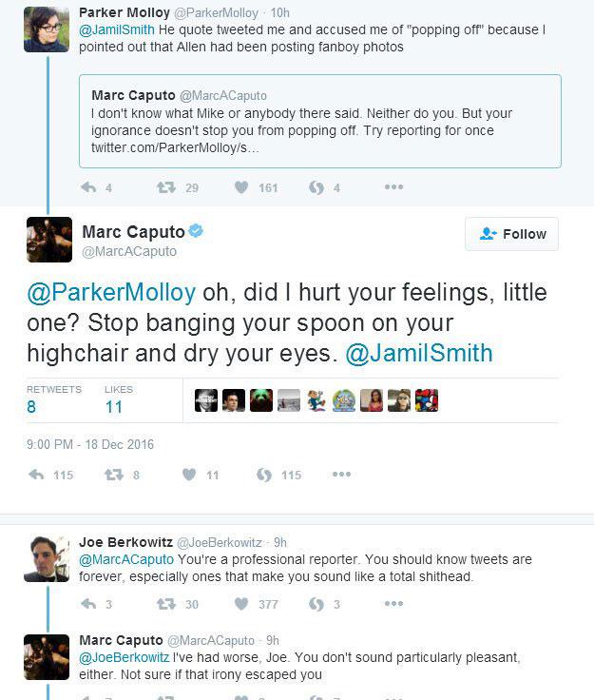The image size is (594, 700).
Task: Open more options on Marc Caputo's main tweet
Action: click(341, 475)
